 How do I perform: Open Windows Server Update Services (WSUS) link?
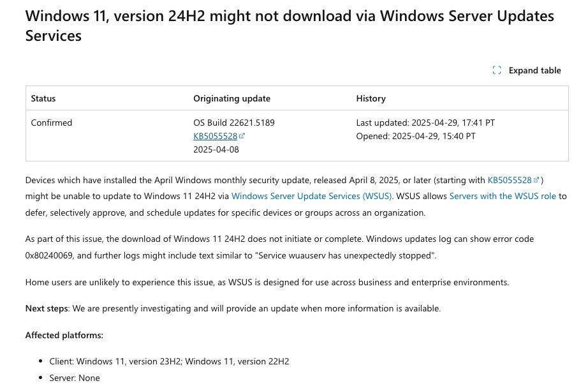coord(312,196)
